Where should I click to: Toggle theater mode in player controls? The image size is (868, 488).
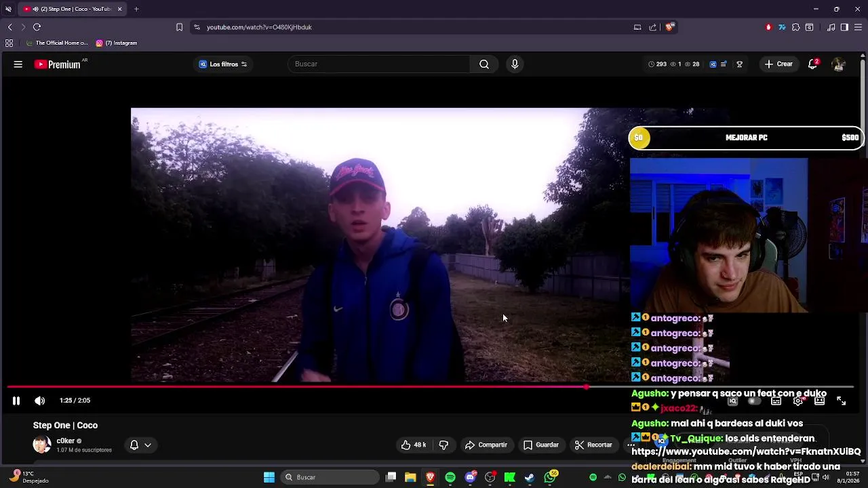coord(820,401)
